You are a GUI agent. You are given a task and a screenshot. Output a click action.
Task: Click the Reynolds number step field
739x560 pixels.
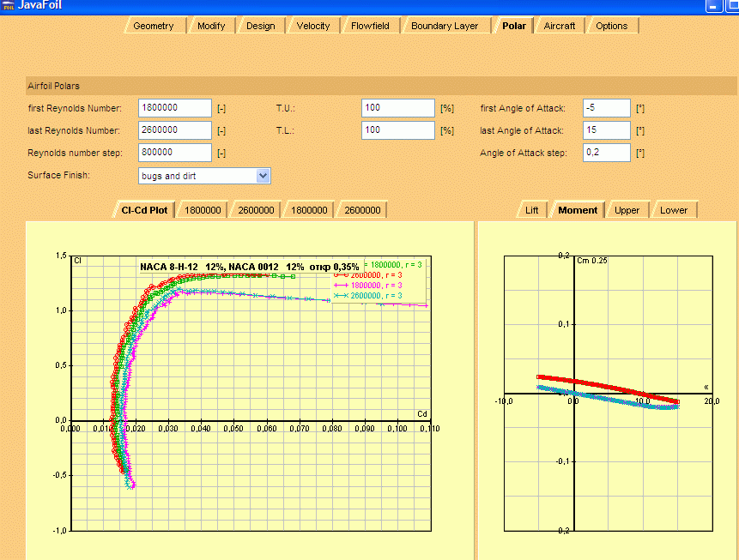point(174,153)
